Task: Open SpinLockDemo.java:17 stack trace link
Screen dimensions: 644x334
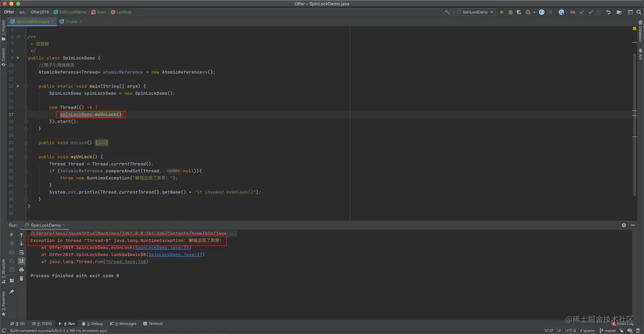Action: [x=175, y=255]
